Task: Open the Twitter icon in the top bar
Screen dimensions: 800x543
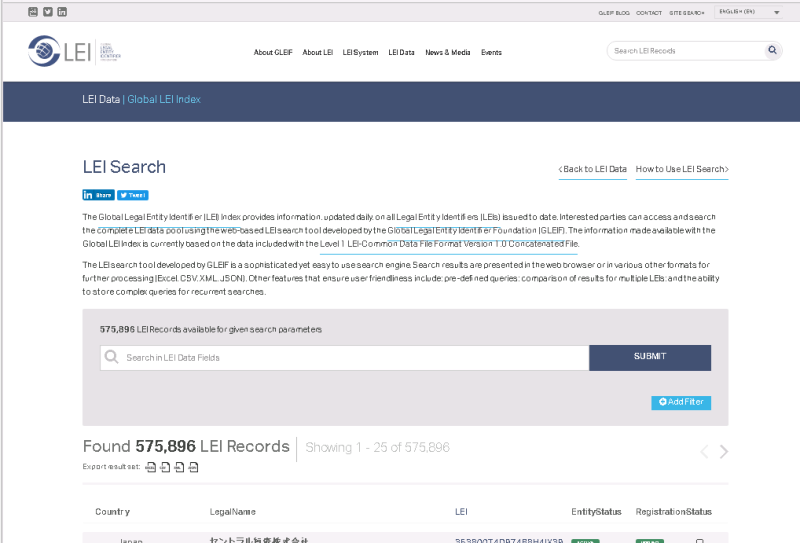Action: tap(48, 12)
